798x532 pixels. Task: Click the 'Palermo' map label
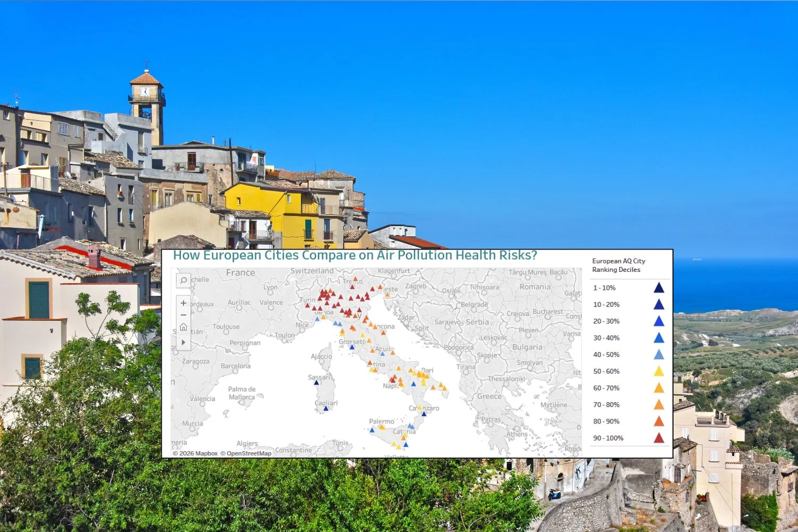point(382,421)
